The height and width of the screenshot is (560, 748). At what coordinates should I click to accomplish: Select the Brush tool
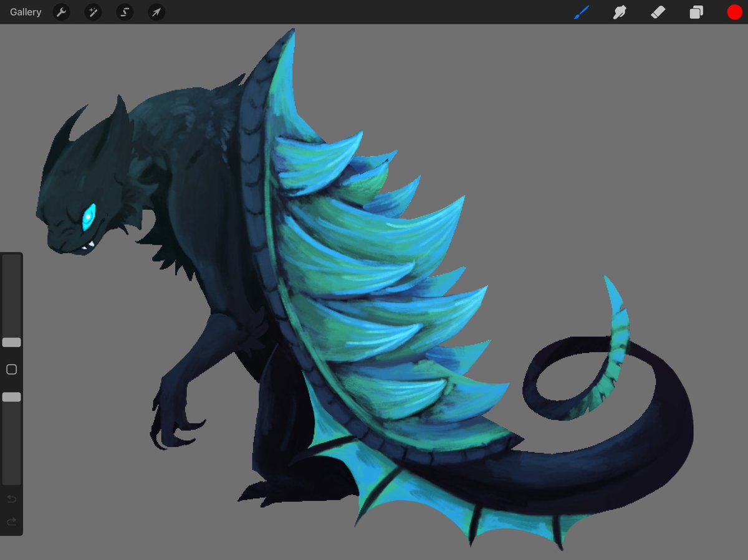[581, 12]
